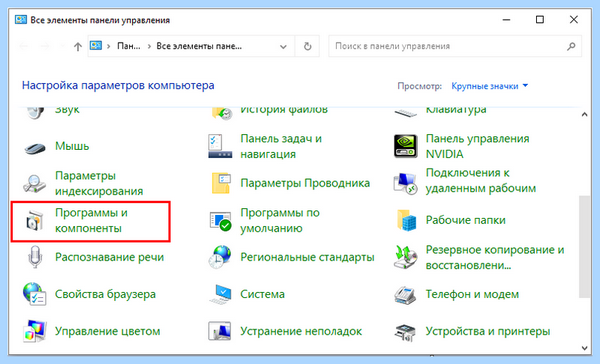Click the Все элементы пане... breadcrumb
The image size is (600, 364).
coord(199,46)
